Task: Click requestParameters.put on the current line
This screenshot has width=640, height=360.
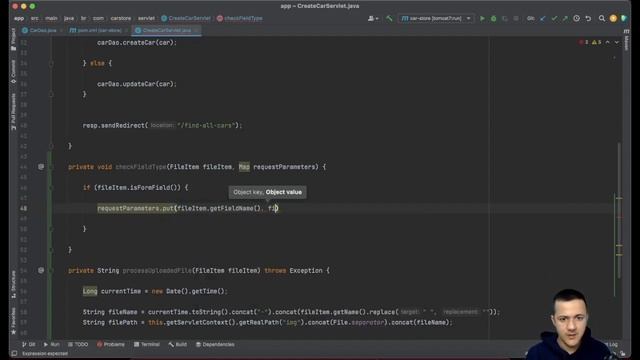Action: tap(136, 209)
